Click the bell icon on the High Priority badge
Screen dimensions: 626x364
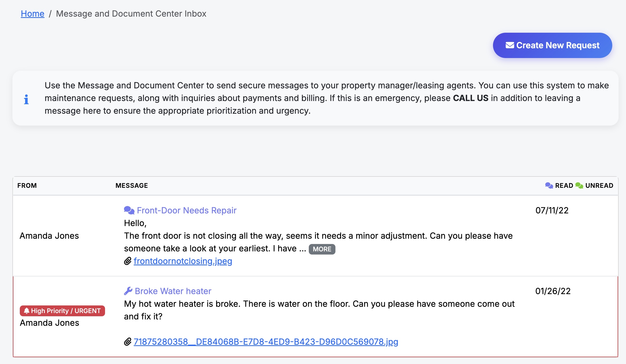(x=27, y=310)
